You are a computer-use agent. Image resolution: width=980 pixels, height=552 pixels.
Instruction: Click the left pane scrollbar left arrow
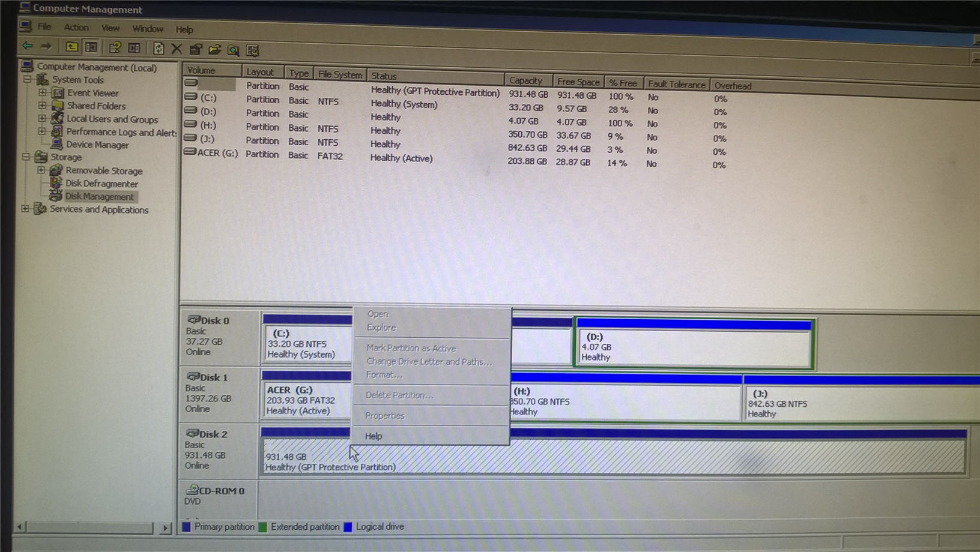pos(19,527)
